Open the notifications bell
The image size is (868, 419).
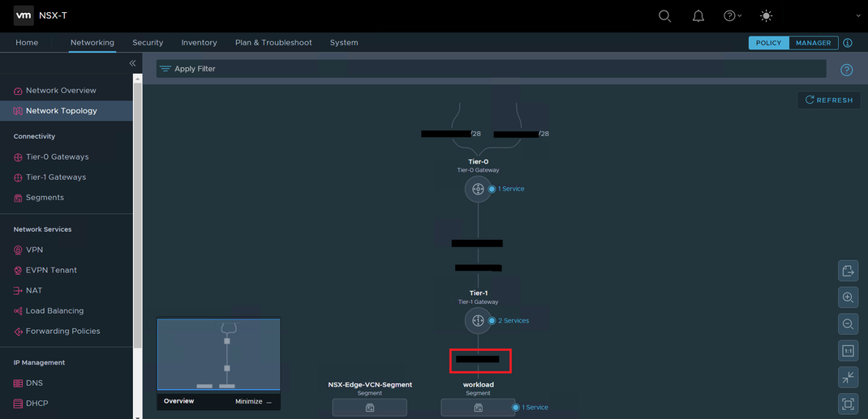click(x=698, y=16)
